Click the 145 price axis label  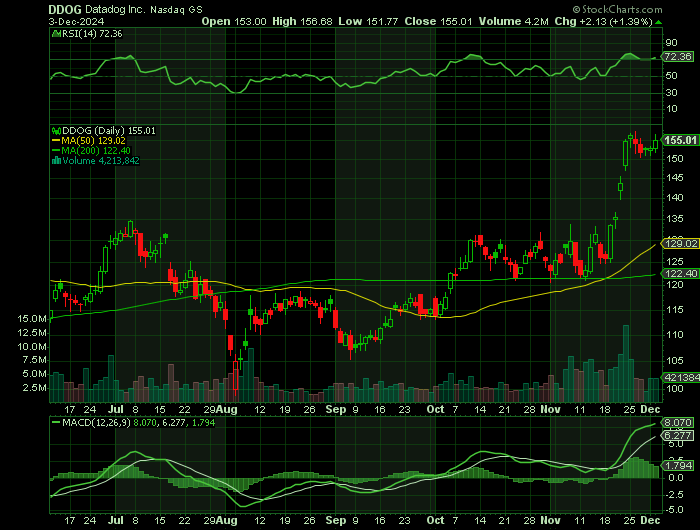(x=674, y=178)
